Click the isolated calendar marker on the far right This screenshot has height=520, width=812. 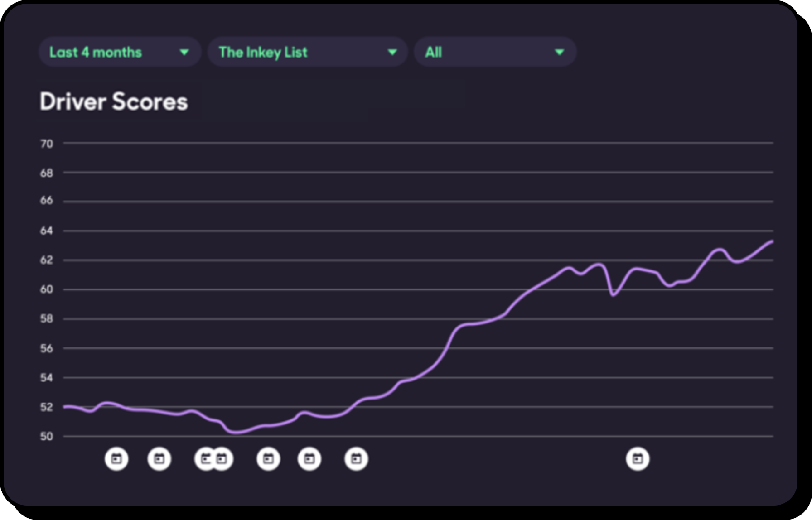click(638, 459)
